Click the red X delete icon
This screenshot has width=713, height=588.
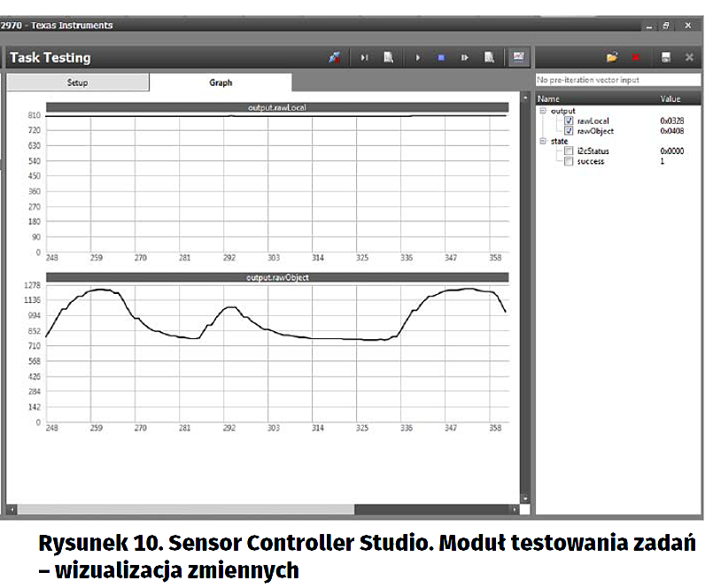[x=635, y=58]
